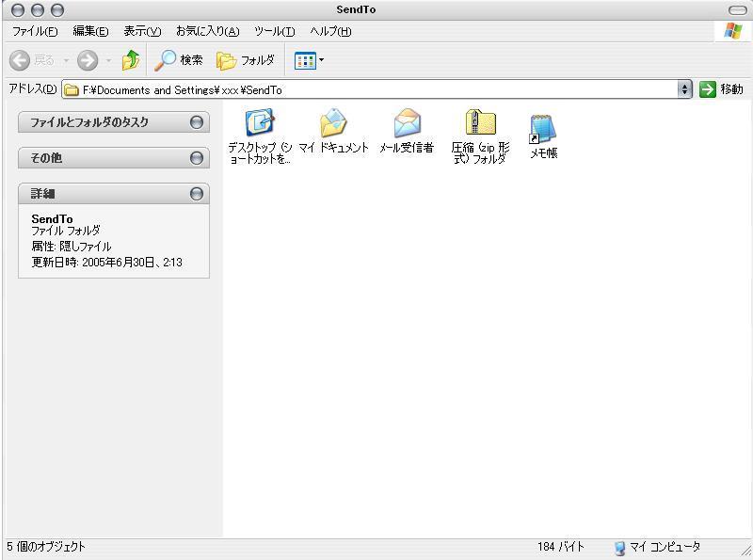Click the toolbar toggle pill button

(737, 10)
